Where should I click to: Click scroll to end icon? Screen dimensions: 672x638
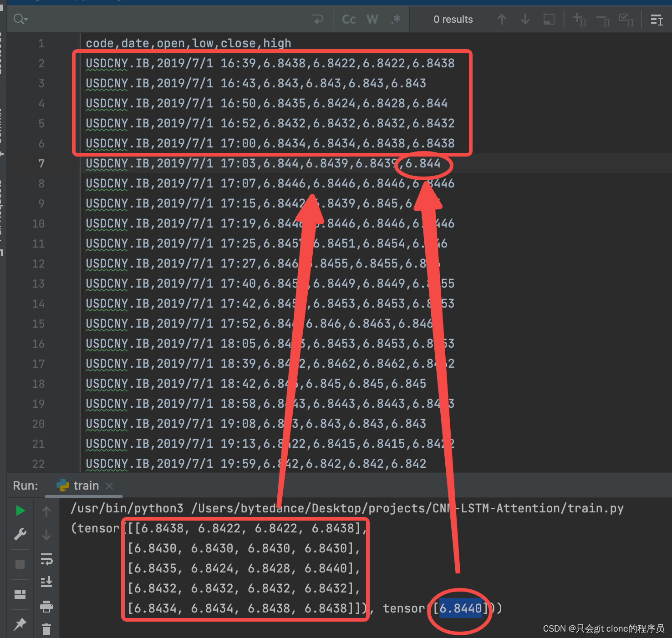46,582
